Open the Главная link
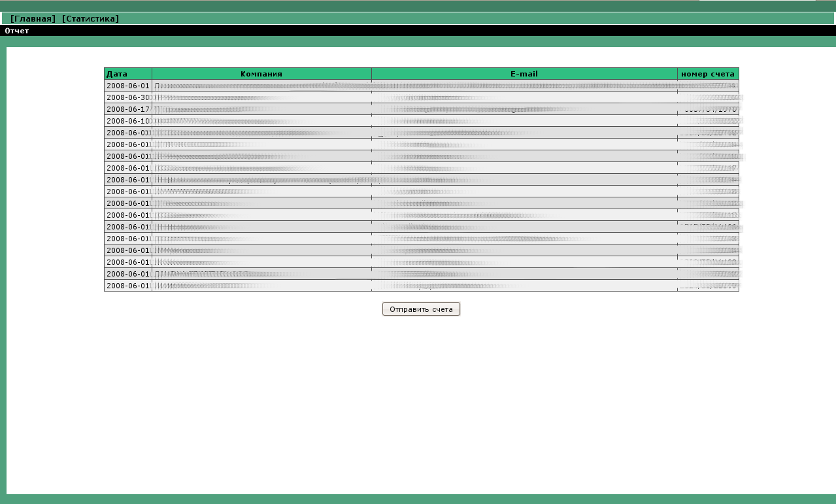836x504 pixels. (x=33, y=19)
